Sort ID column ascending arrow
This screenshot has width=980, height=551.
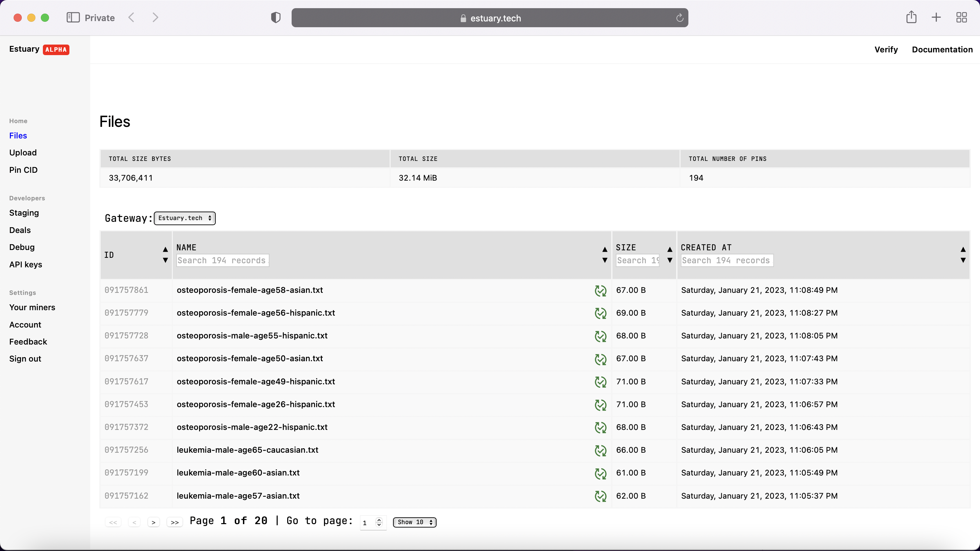coord(165,249)
